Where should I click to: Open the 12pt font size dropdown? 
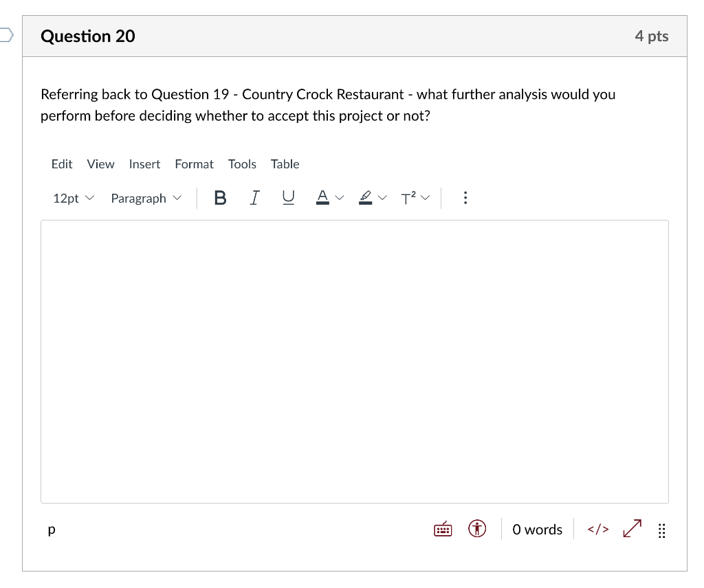[74, 198]
